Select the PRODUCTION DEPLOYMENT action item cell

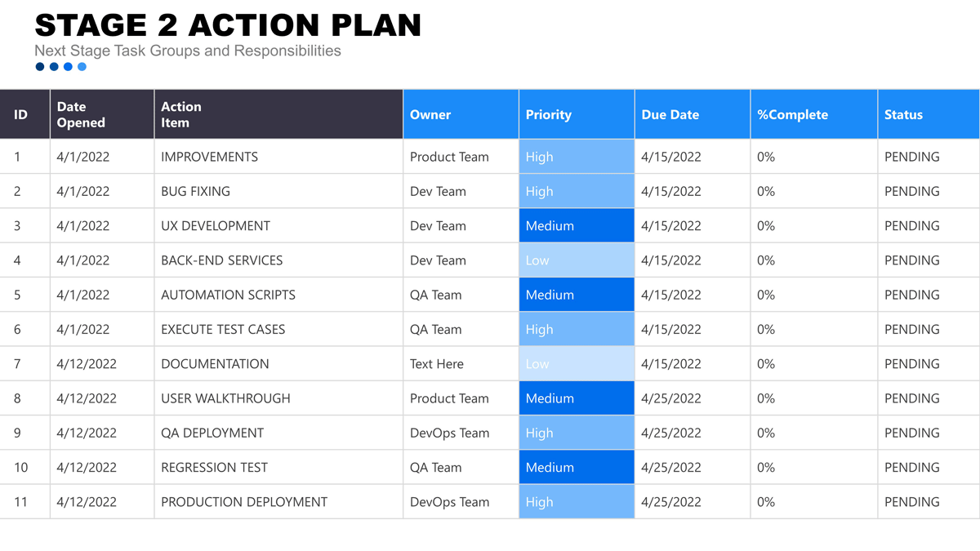[x=278, y=502]
